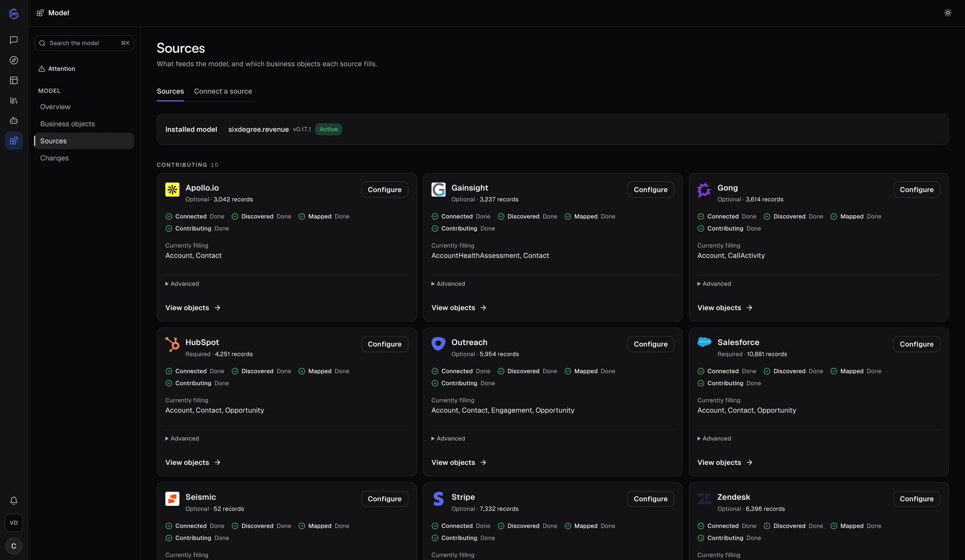965x560 pixels.
Task: Select the Sources tab
Action: coord(170,91)
